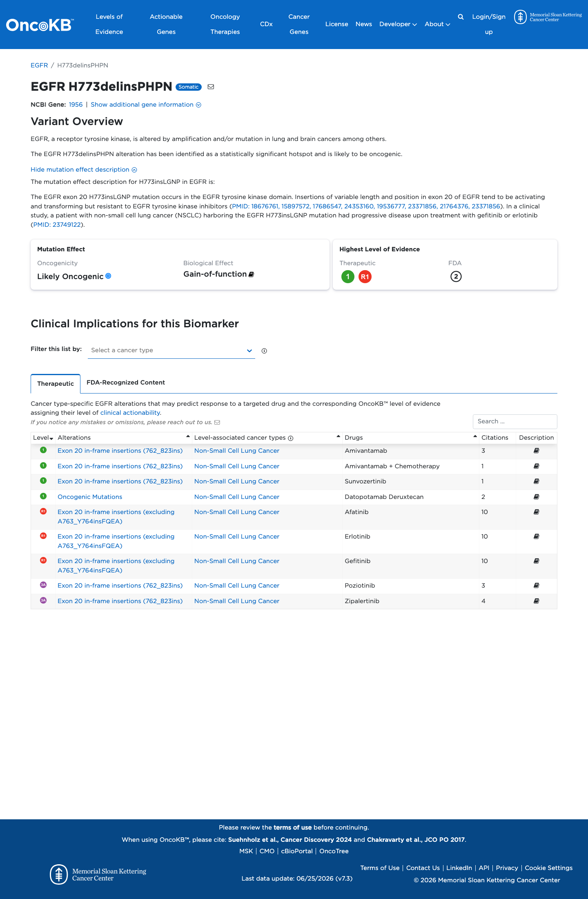Click the 3A level icon in Poziotinib row
This screenshot has width=588, height=899.
[x=43, y=585]
